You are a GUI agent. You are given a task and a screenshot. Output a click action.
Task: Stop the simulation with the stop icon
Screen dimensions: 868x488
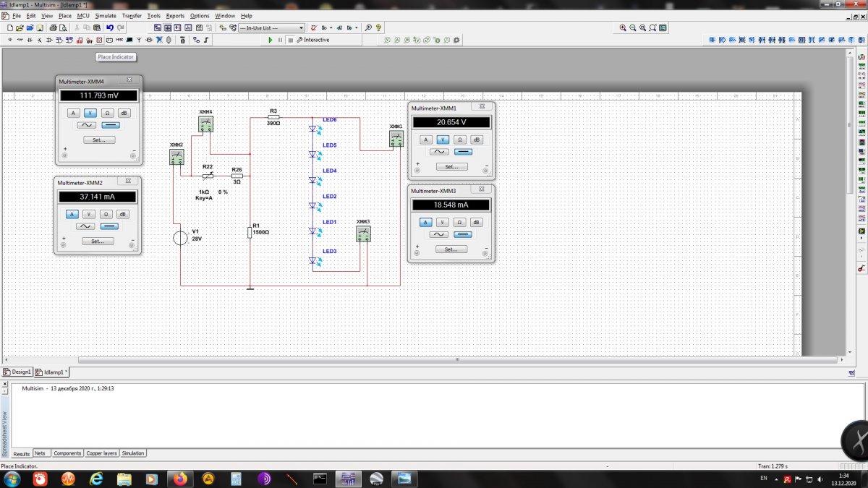289,40
